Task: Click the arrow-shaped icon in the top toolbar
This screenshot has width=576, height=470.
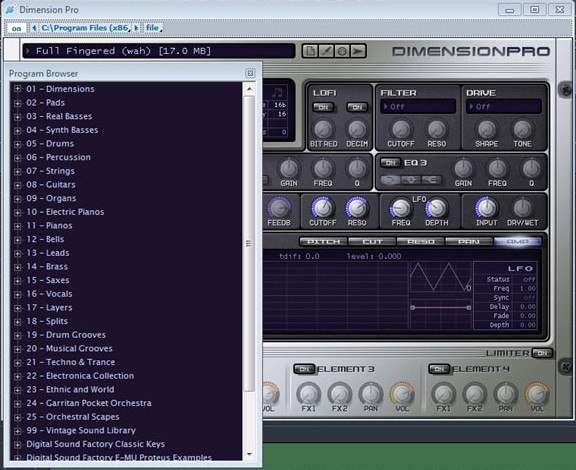Action: [x=358, y=51]
